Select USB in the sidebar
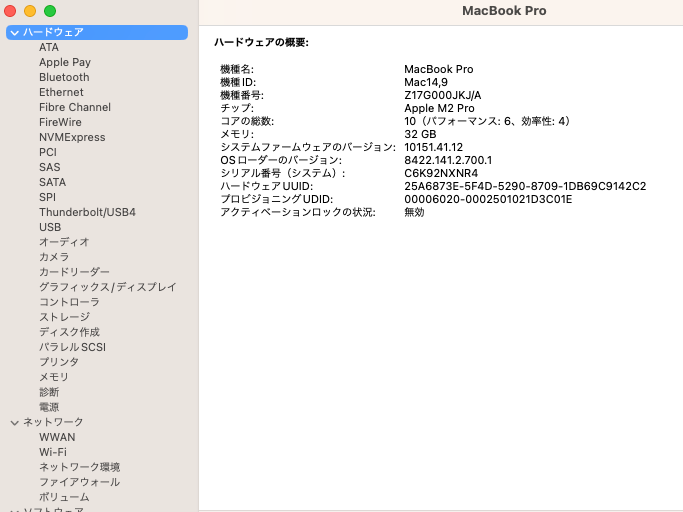 point(50,227)
